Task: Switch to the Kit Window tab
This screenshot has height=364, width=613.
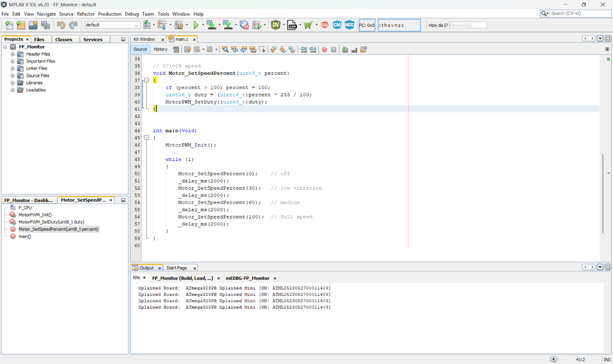Action: (x=144, y=39)
